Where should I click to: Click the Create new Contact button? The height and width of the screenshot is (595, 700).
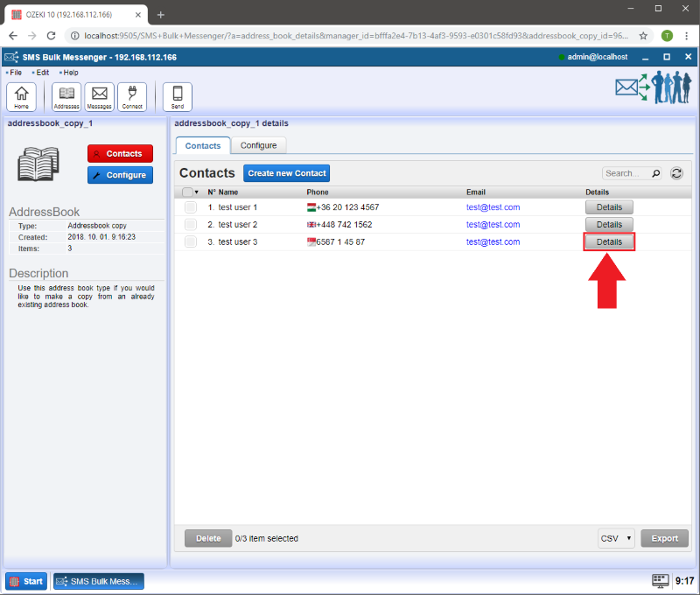(x=286, y=173)
